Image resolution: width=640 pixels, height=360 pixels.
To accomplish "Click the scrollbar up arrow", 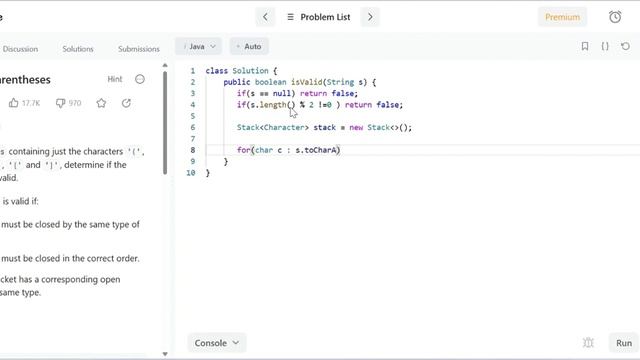I will point(165,65).
